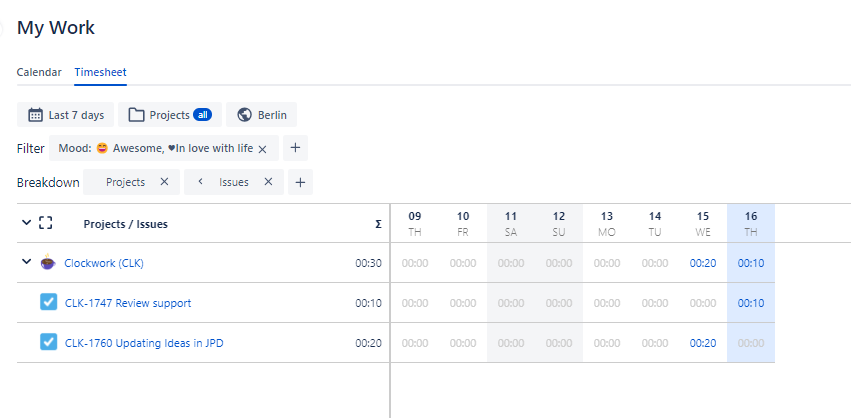851x418 pixels.
Task: Toggle checkbox for CLK-1747 Review support
Action: (48, 302)
